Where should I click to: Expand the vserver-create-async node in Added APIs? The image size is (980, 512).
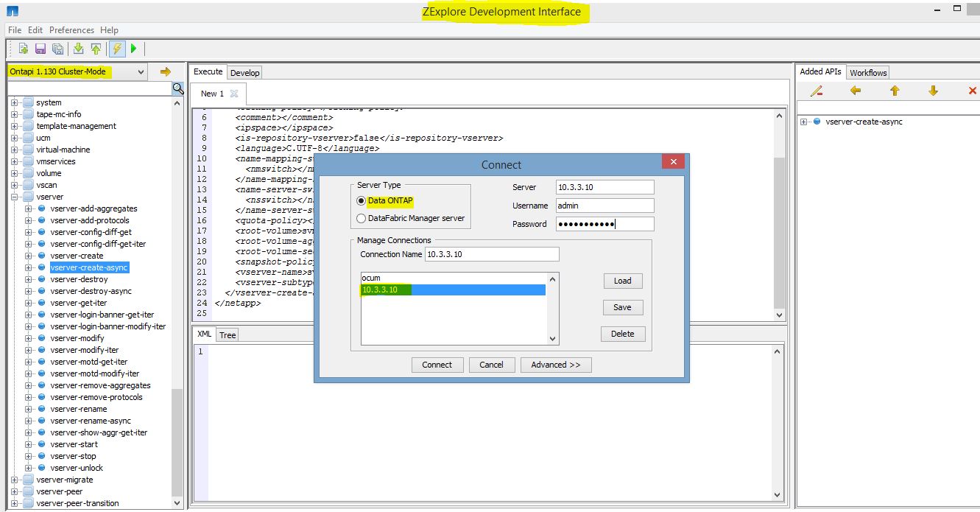pos(803,122)
